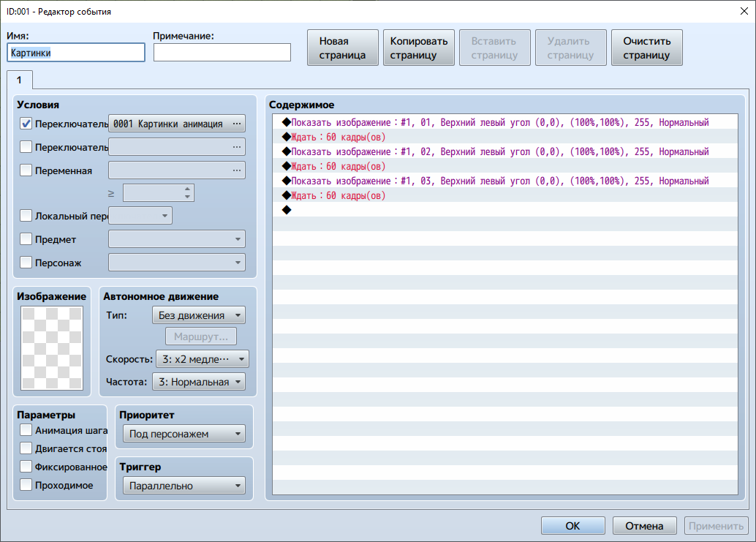
Task: Open the Триггер dropdown
Action: (184, 486)
